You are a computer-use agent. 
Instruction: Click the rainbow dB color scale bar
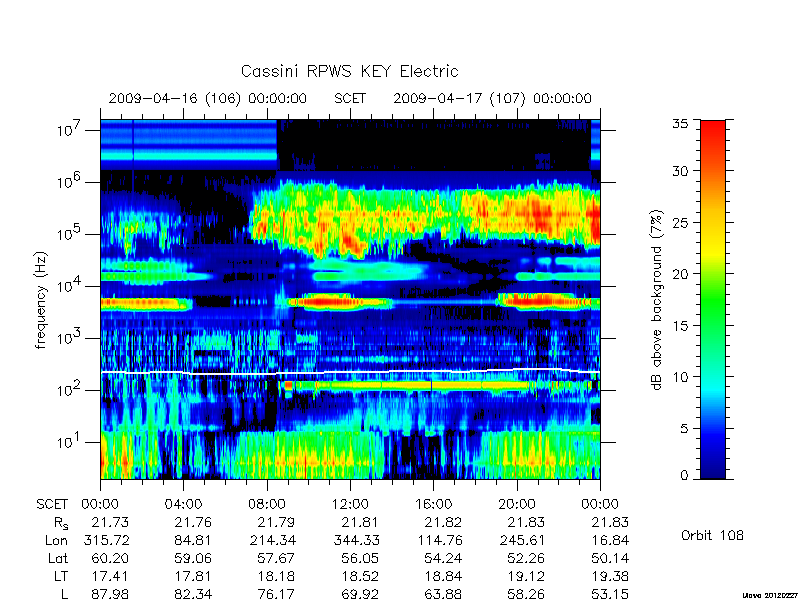(x=713, y=299)
